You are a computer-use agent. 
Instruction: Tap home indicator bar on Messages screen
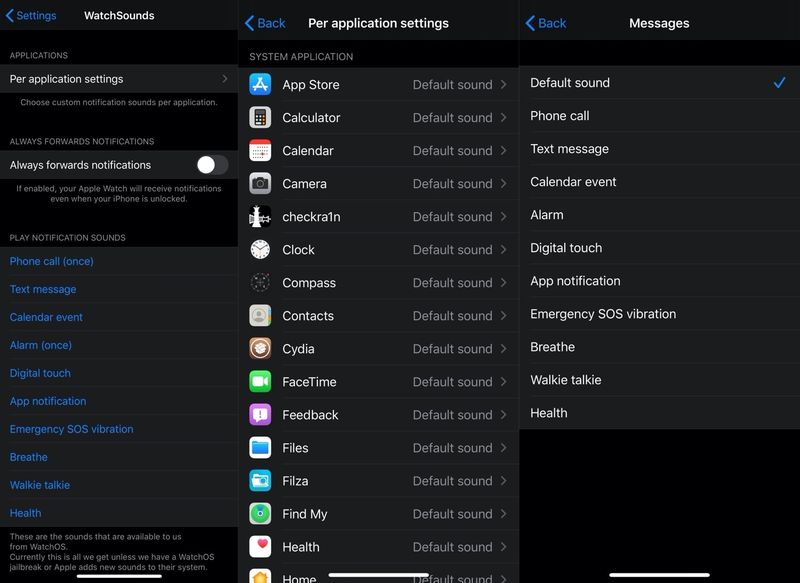[659, 575]
